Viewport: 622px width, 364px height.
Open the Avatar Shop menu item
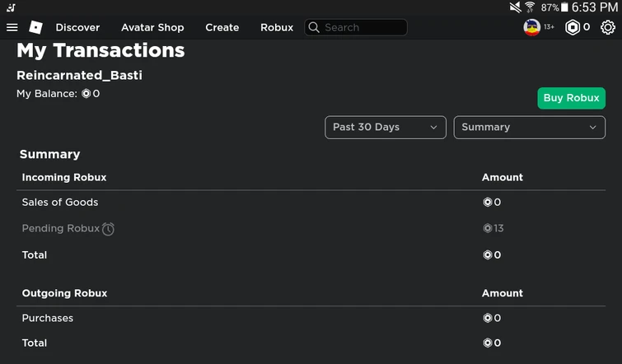152,27
